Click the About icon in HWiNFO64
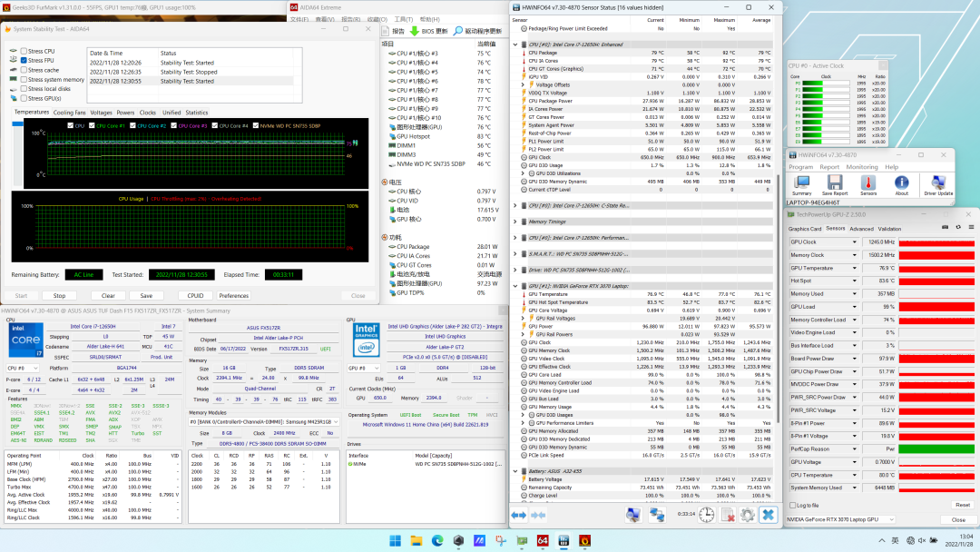The height and width of the screenshot is (552, 980). 901,184
